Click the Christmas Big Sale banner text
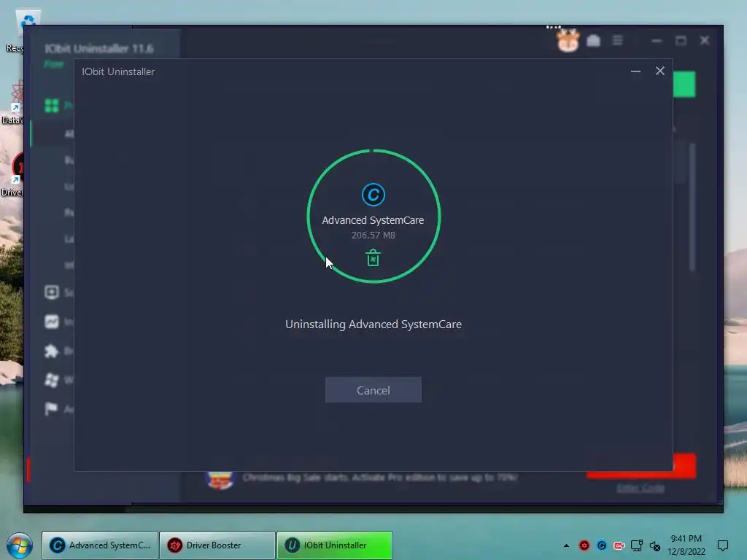Screen dimensions: 747x560 pos(379,477)
